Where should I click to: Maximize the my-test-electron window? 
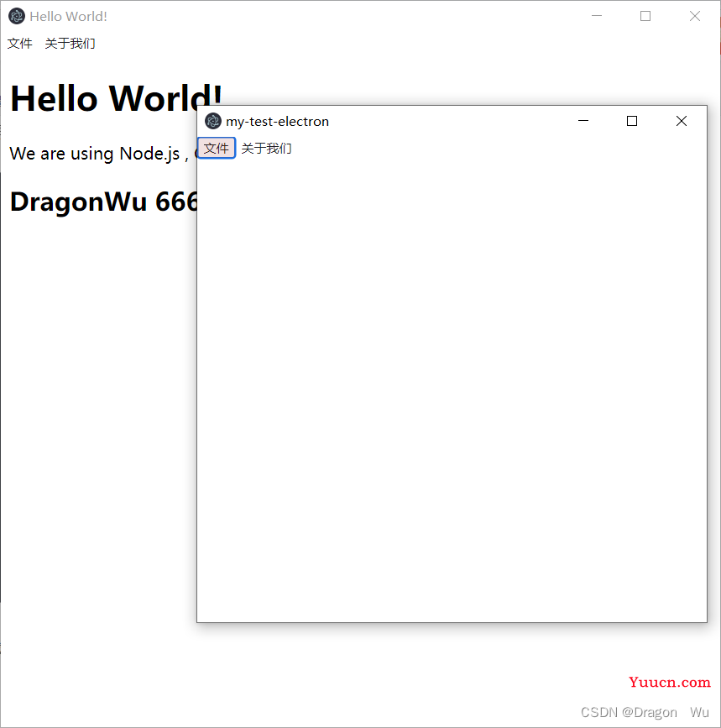click(632, 121)
